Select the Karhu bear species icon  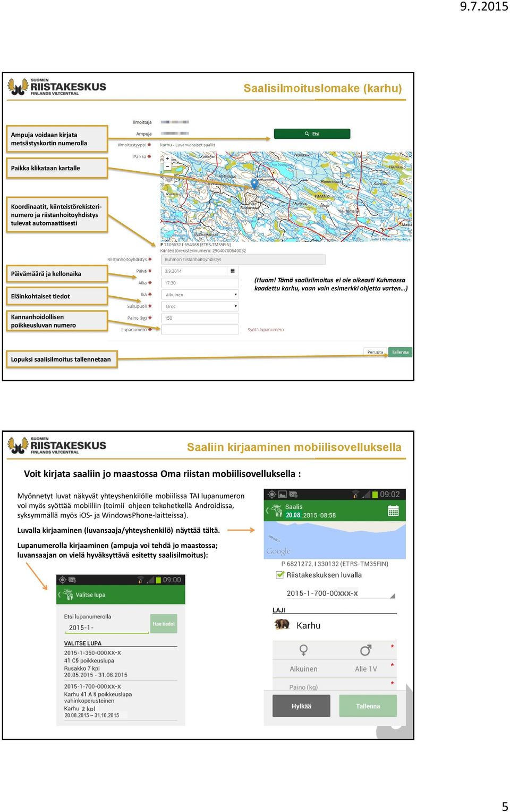point(282,624)
